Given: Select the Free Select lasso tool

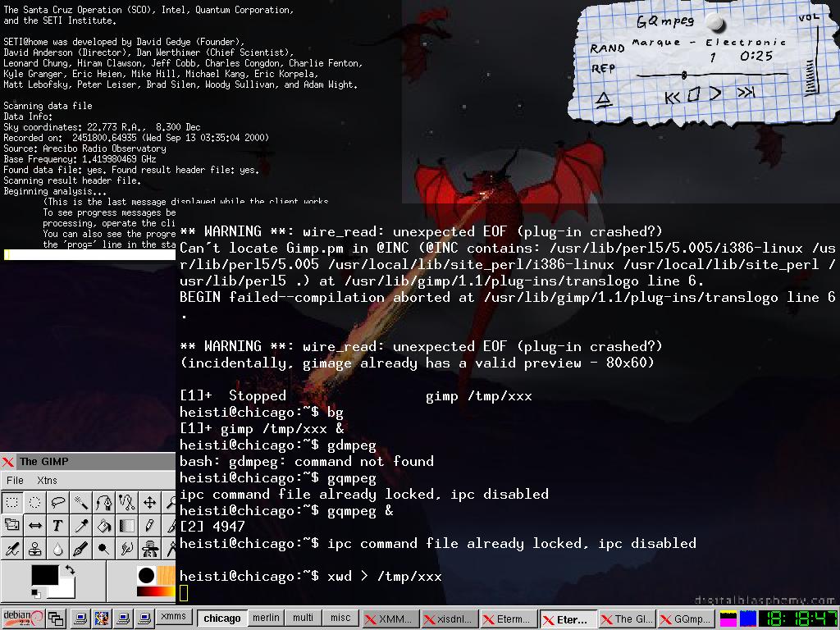Looking at the screenshot, I should tap(57, 502).
